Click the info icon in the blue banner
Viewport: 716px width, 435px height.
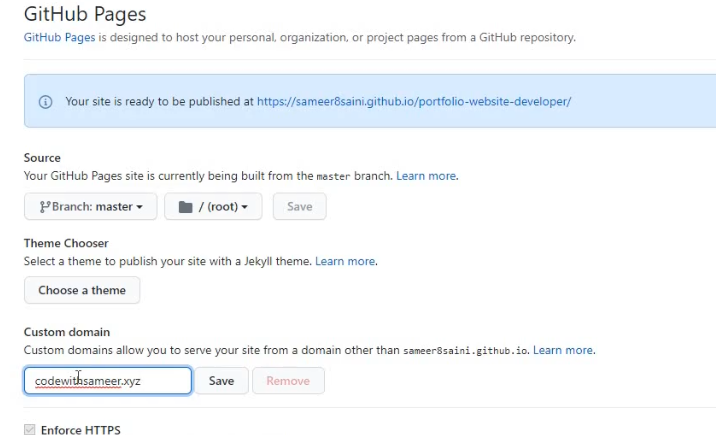point(45,101)
